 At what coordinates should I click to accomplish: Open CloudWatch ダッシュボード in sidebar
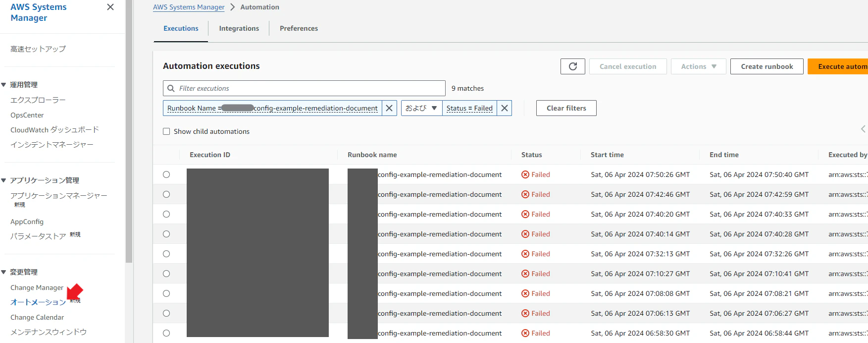coord(54,130)
